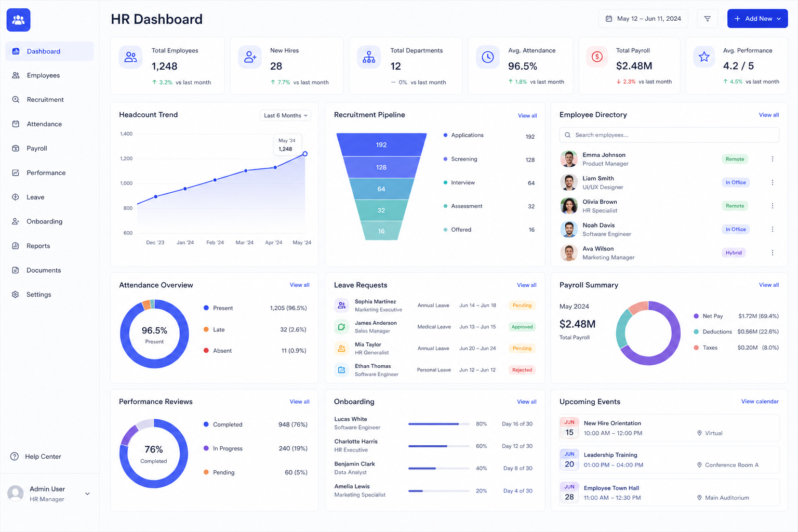Click the Reports icon in sidebar
Viewport: 798px width, 532px height.
click(x=16, y=246)
